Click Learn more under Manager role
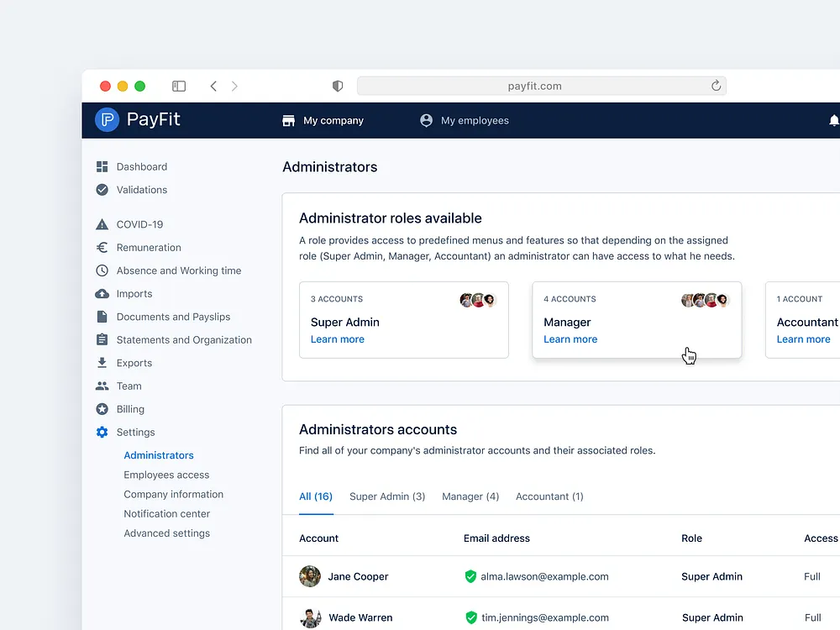The width and height of the screenshot is (840, 630). (x=570, y=339)
